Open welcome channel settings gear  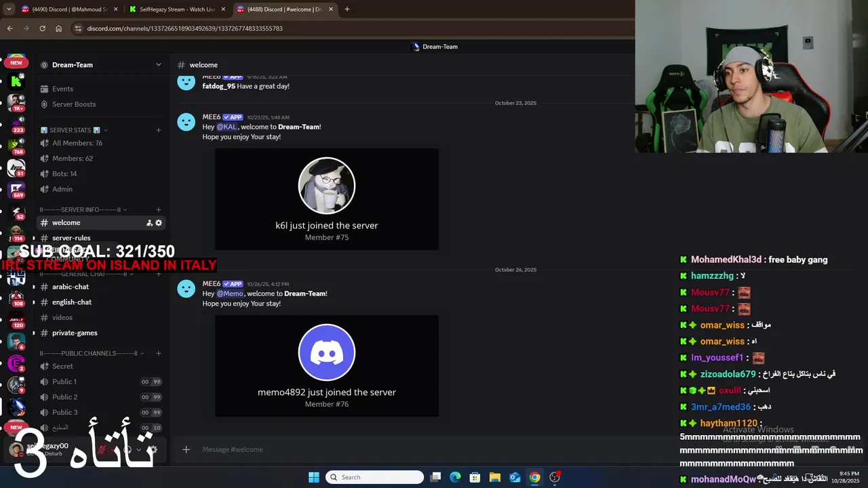(159, 223)
